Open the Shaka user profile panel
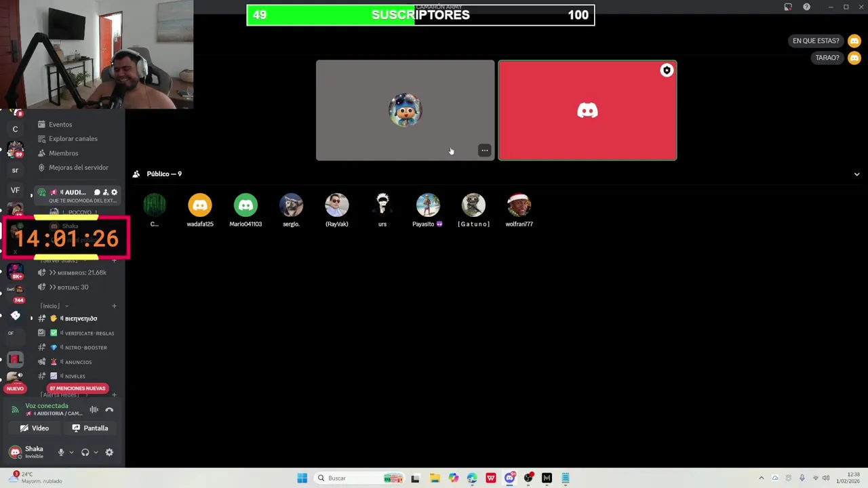 coord(27,452)
